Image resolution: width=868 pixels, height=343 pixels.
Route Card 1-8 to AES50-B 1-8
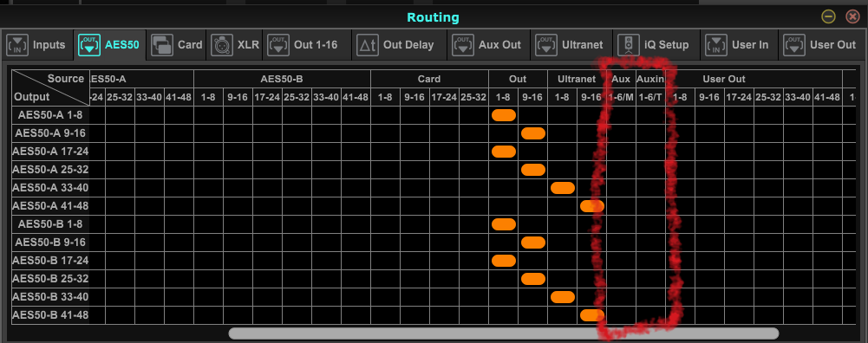pyautogui.click(x=385, y=224)
